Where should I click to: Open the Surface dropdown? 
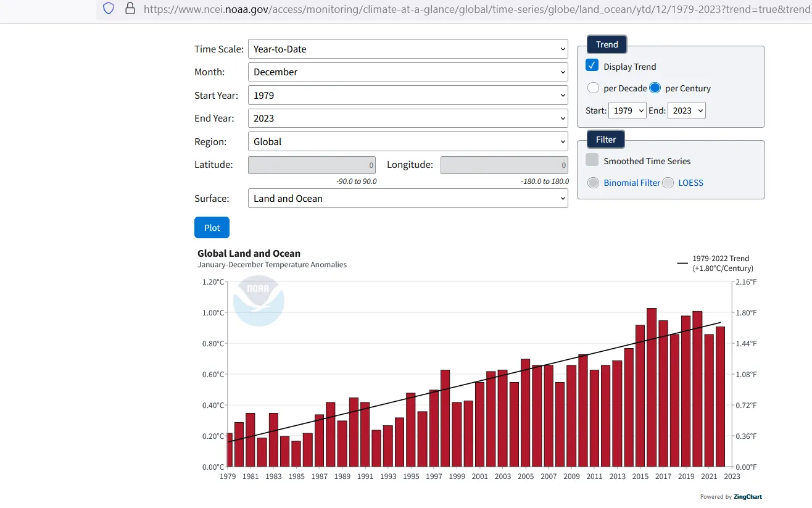[x=407, y=198]
